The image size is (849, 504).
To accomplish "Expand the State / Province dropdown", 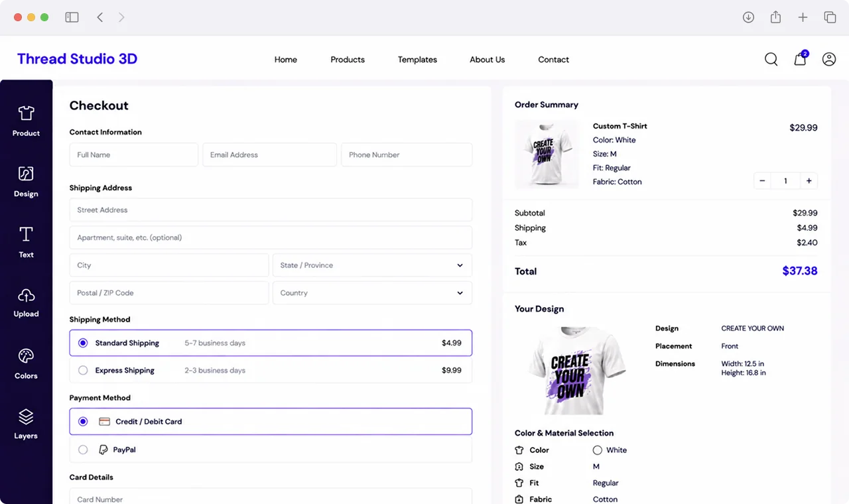I will point(372,265).
